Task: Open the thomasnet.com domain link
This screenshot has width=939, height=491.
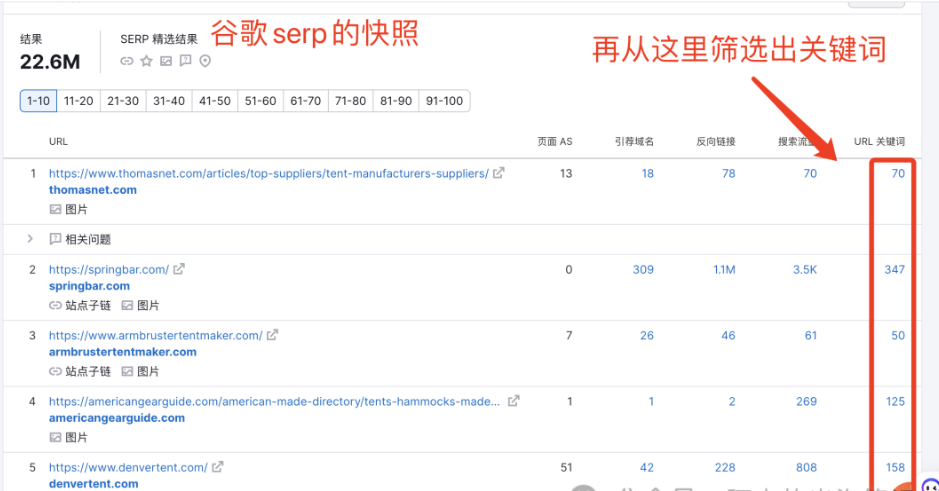Action: tap(93, 190)
